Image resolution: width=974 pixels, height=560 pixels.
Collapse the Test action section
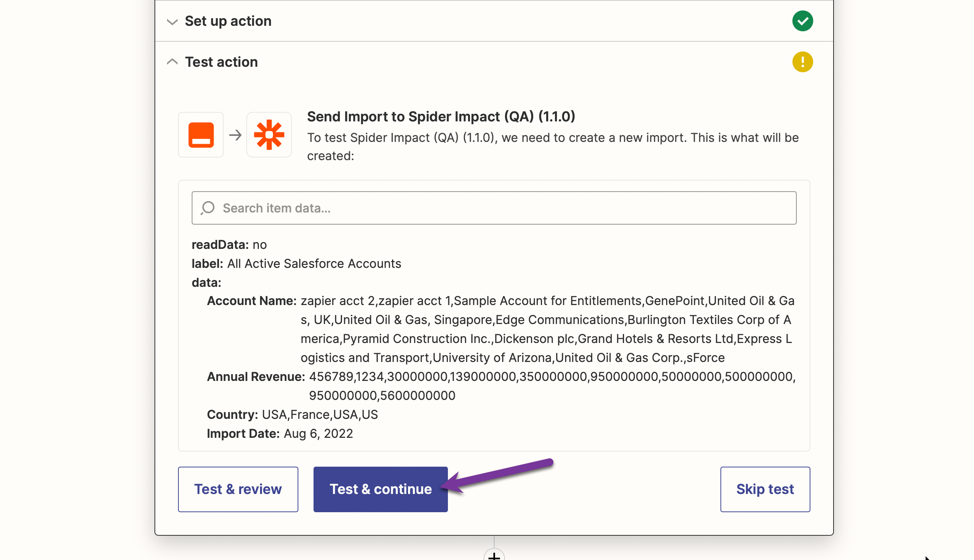point(172,61)
